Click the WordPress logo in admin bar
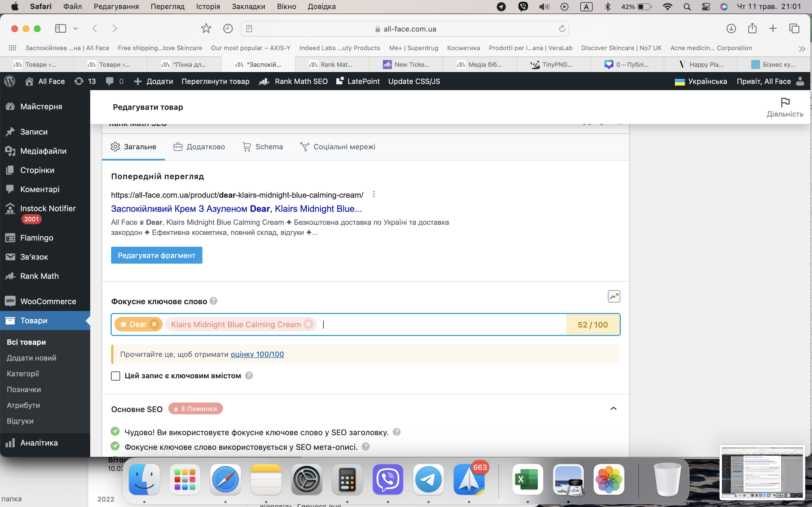Screen dimensions: 812x507 coord(10,81)
